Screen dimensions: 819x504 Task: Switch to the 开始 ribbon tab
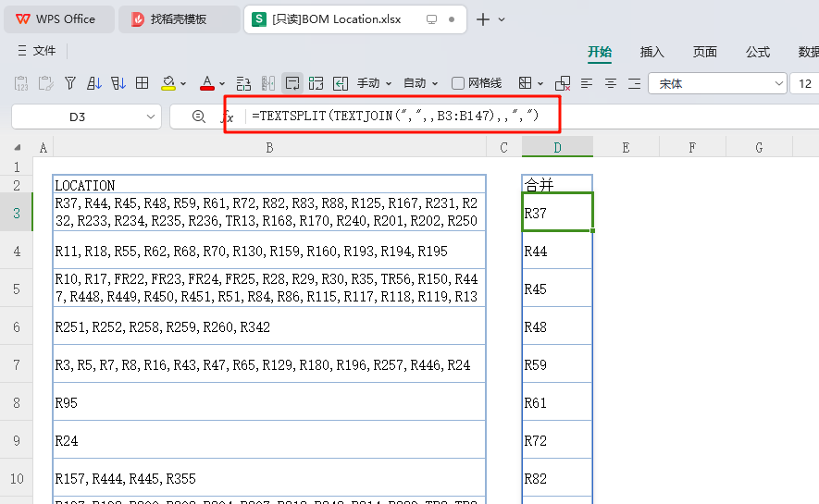tap(600, 52)
